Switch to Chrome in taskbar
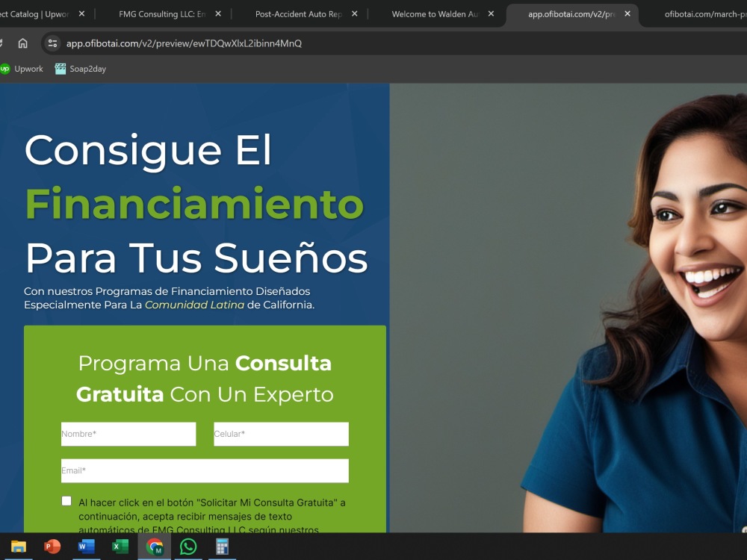The image size is (747, 560). point(155,547)
